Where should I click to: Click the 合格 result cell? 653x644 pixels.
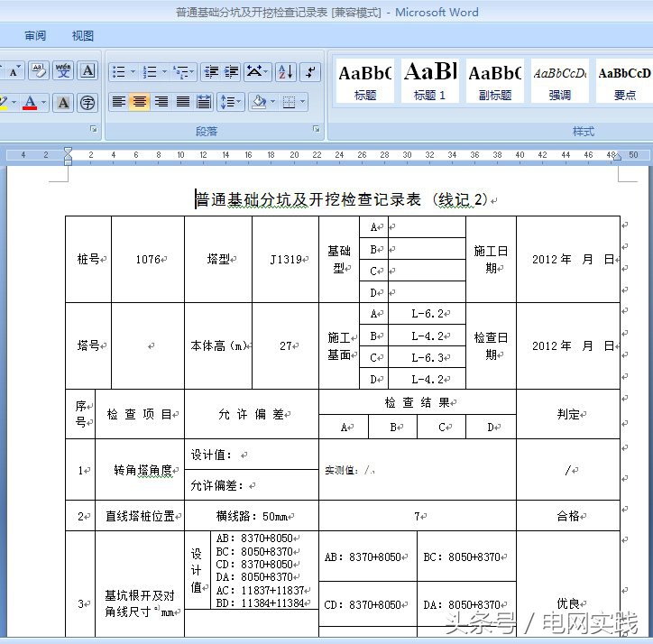tap(568, 516)
